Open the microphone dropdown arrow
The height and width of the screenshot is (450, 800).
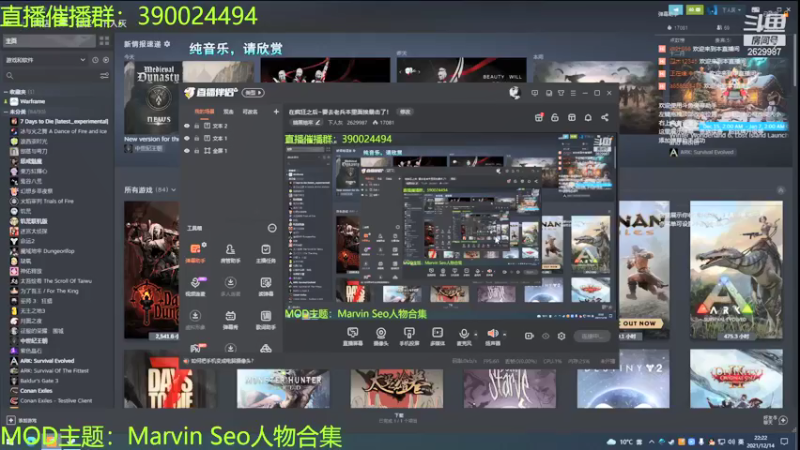click(x=476, y=335)
